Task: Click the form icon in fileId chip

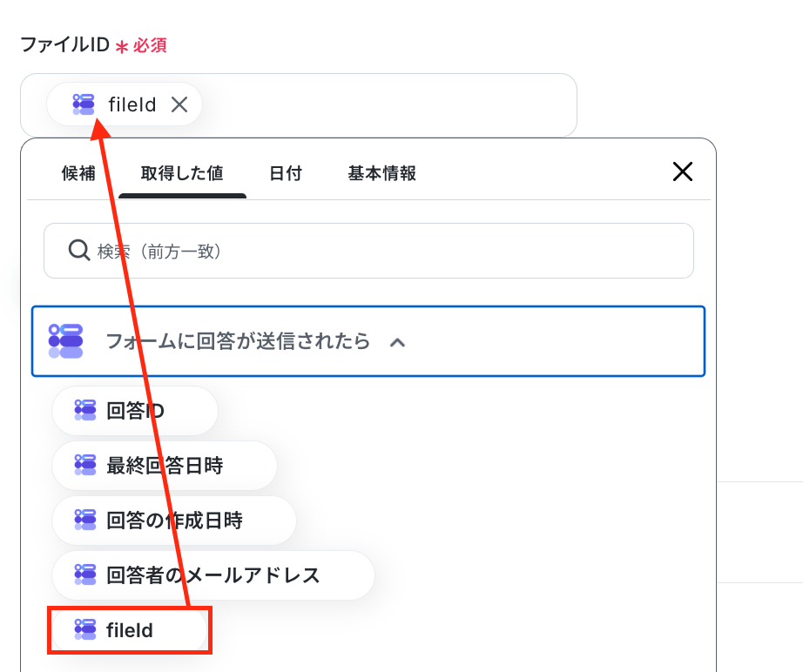Action: [x=84, y=104]
